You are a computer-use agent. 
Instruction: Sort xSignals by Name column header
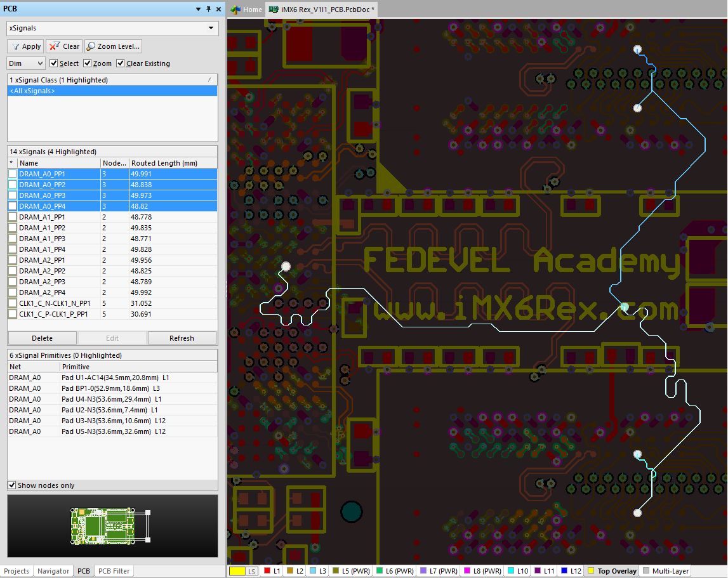click(59, 163)
